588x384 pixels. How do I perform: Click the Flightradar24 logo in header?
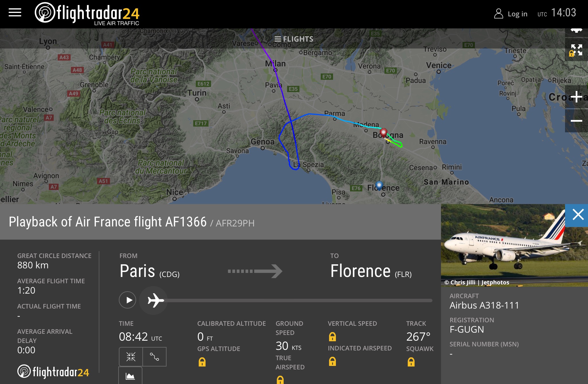[87, 14]
